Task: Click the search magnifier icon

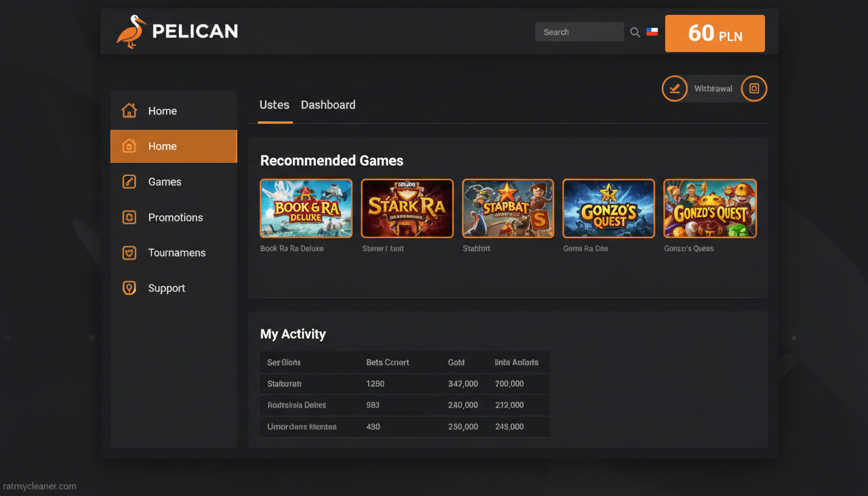Action: [635, 32]
